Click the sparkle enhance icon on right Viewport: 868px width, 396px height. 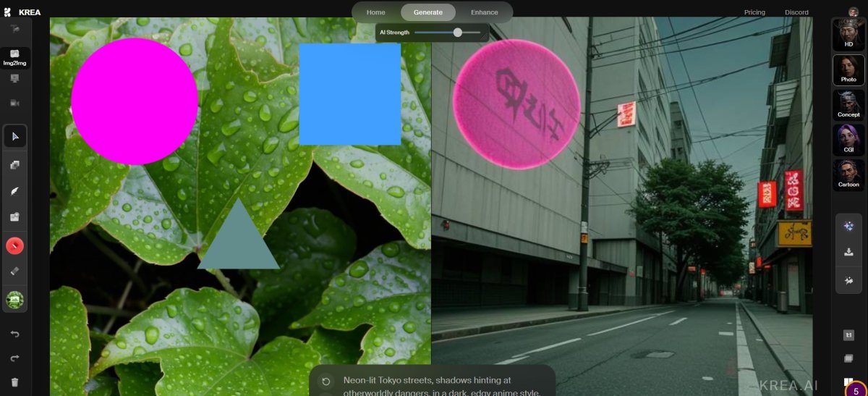848,227
